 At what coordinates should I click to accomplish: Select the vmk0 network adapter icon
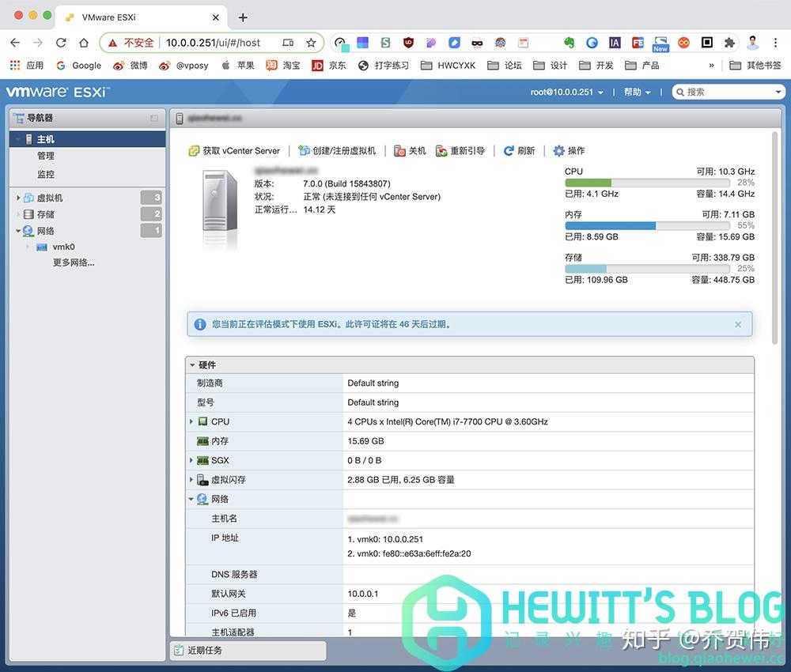click(x=42, y=247)
